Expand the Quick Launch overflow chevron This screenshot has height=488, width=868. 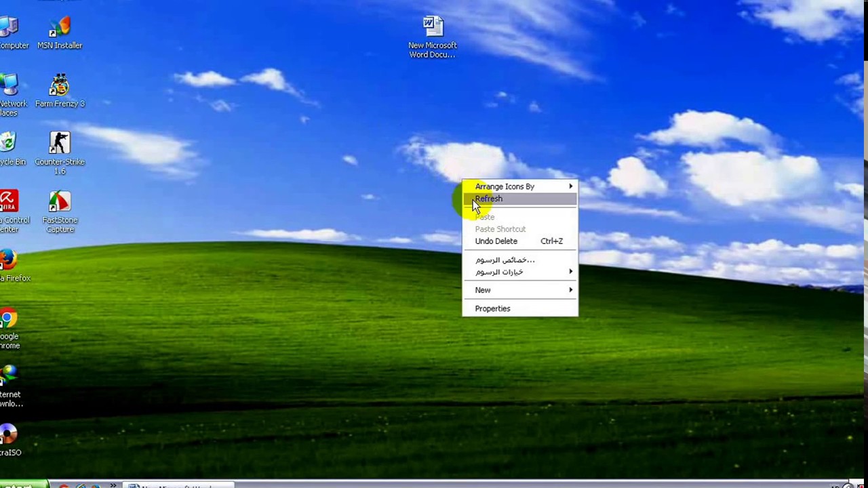[113, 485]
